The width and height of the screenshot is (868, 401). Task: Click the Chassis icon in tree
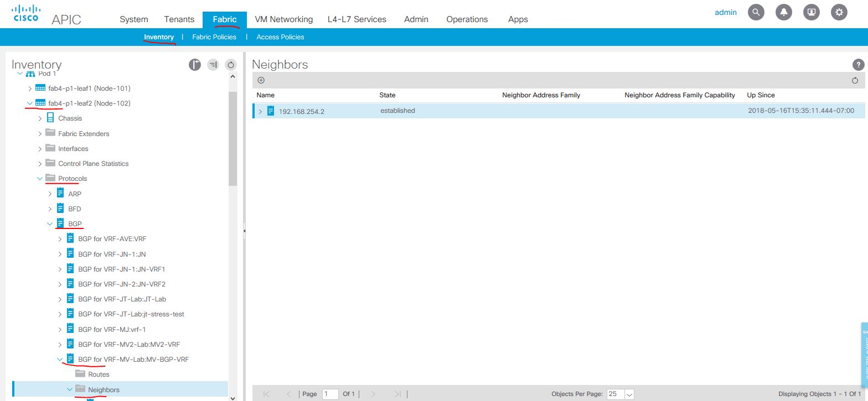click(51, 118)
